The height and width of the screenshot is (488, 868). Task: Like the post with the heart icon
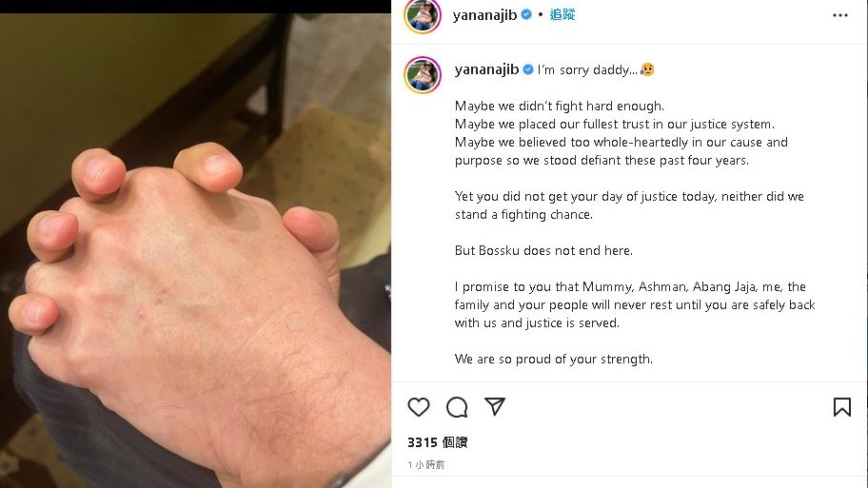419,407
